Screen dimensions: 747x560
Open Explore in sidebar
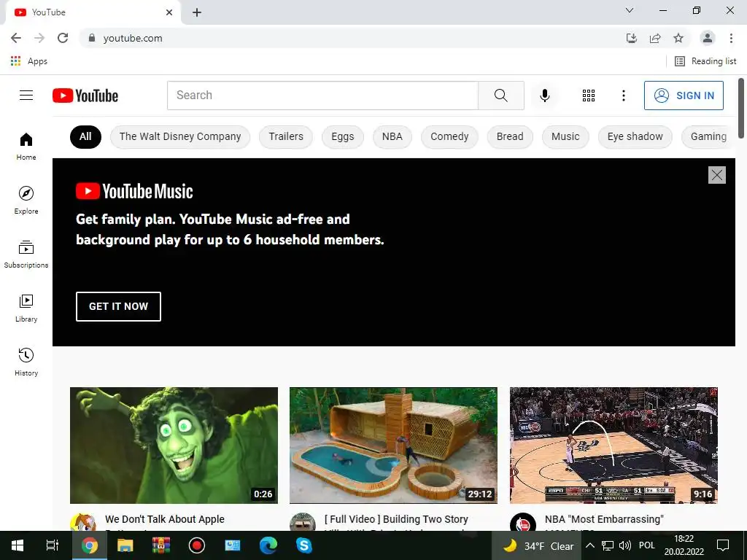[x=26, y=200]
